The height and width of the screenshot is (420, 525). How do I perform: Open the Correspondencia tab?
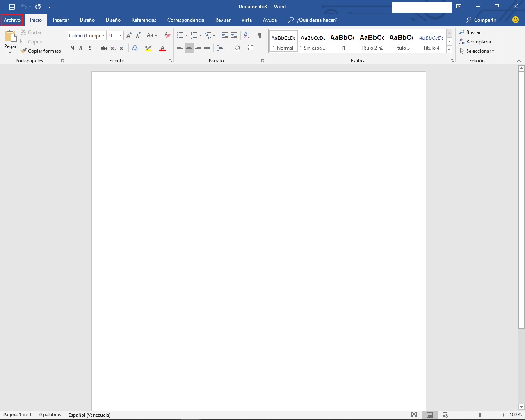point(186,20)
